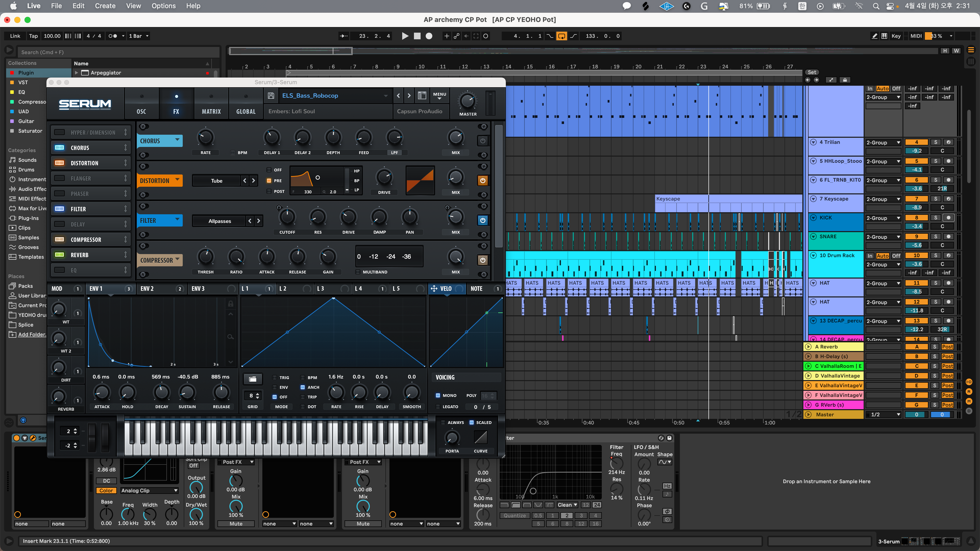The height and width of the screenshot is (551, 980).
Task: Click the Set locator button
Action: [x=812, y=72]
